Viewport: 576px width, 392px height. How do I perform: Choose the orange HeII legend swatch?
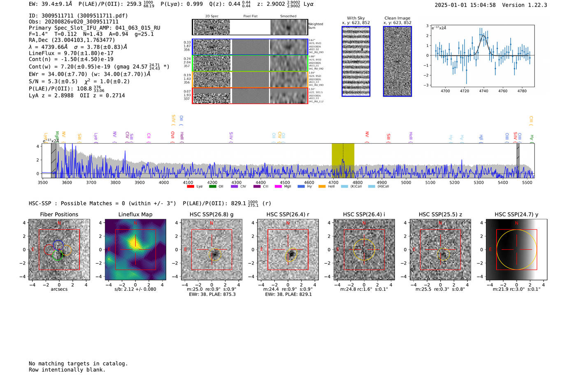tap(322, 186)
